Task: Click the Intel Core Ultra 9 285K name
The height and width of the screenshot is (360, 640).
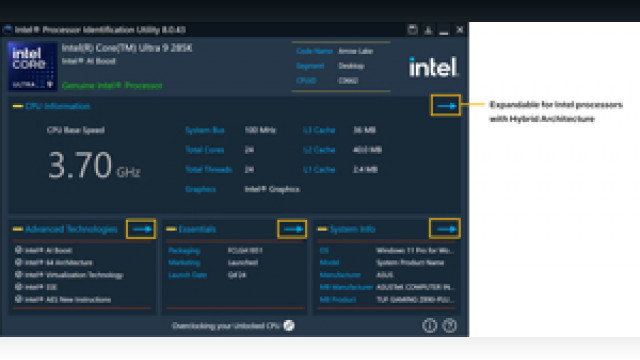Action: point(127,48)
